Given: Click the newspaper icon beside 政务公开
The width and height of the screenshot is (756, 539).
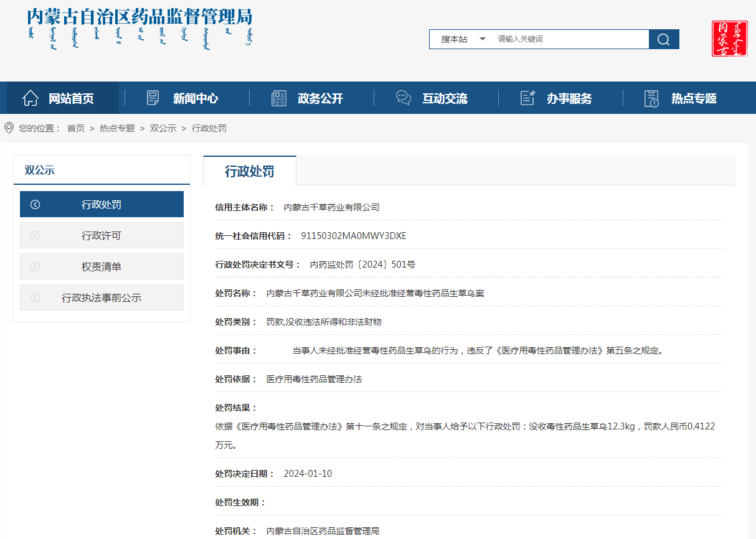Looking at the screenshot, I should click(279, 98).
